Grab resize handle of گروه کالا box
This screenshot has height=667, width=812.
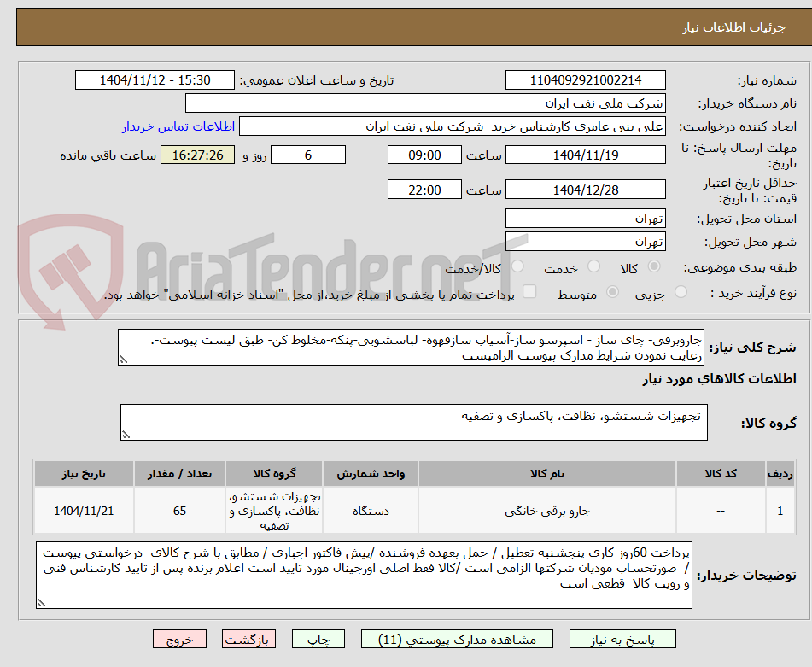pyautogui.click(x=126, y=435)
